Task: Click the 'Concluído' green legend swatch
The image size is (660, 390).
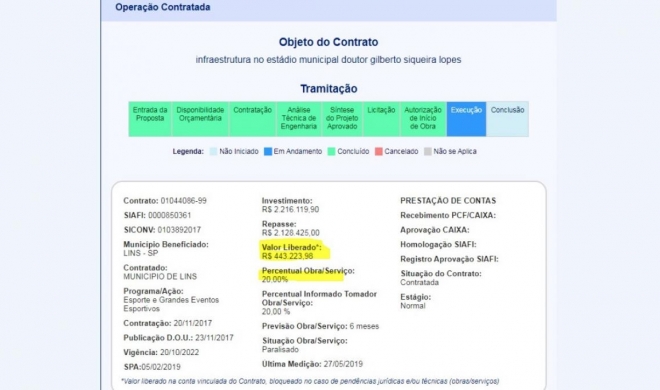Action: pyautogui.click(x=331, y=151)
